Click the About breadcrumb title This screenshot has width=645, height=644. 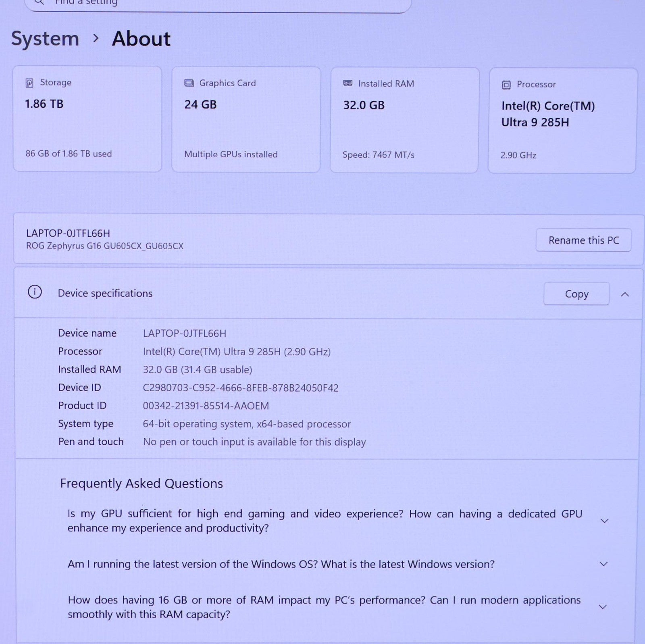[x=141, y=39]
